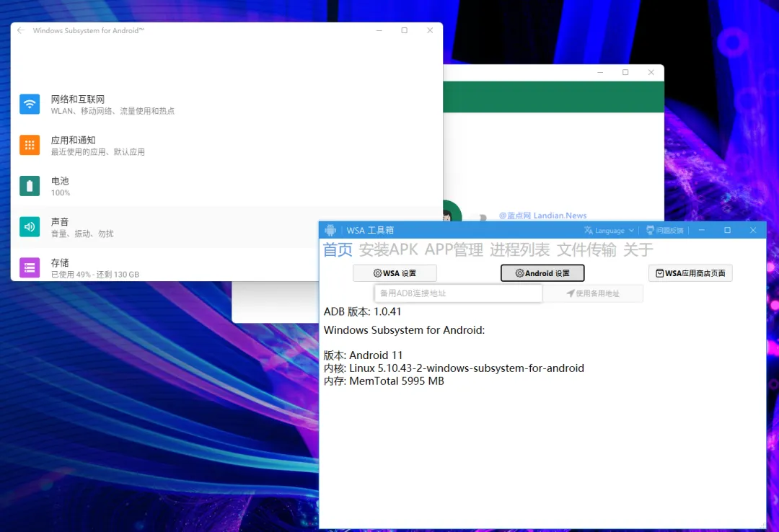Minimize the Windows Subsystem for Android window

pyautogui.click(x=379, y=30)
